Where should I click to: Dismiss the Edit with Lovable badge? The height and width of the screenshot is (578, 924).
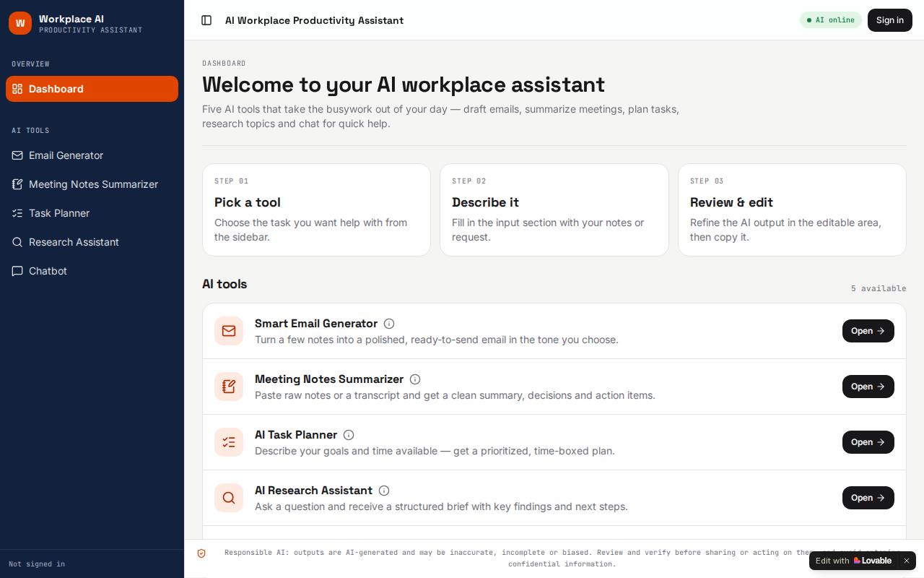pyautogui.click(x=907, y=561)
